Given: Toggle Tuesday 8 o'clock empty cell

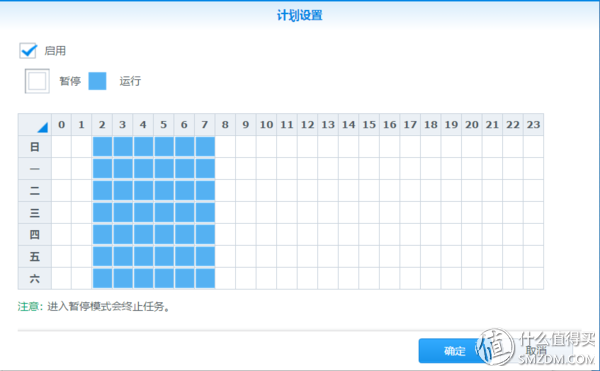Looking at the screenshot, I should pyautogui.click(x=225, y=190).
